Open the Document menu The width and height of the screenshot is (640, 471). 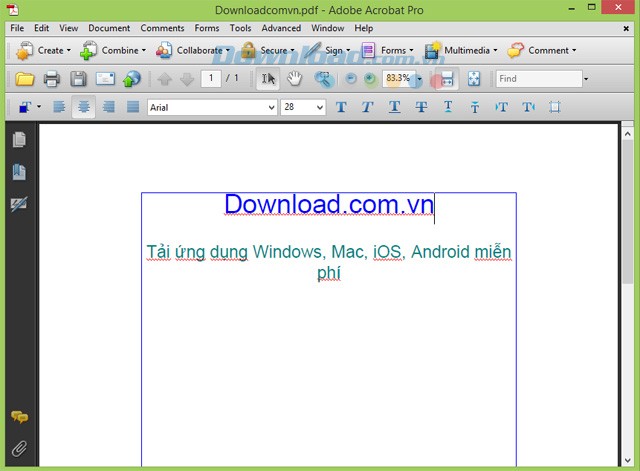[109, 28]
